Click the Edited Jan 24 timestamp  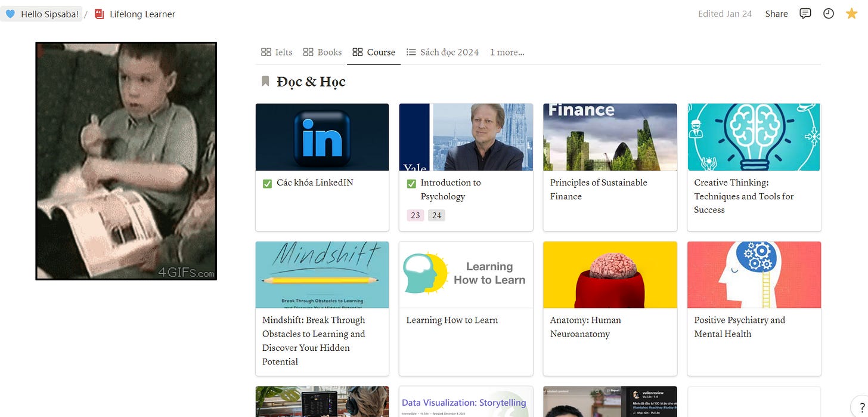725,14
